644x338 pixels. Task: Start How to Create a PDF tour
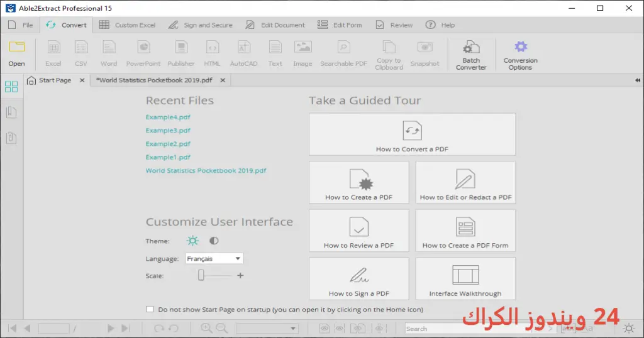(x=359, y=183)
